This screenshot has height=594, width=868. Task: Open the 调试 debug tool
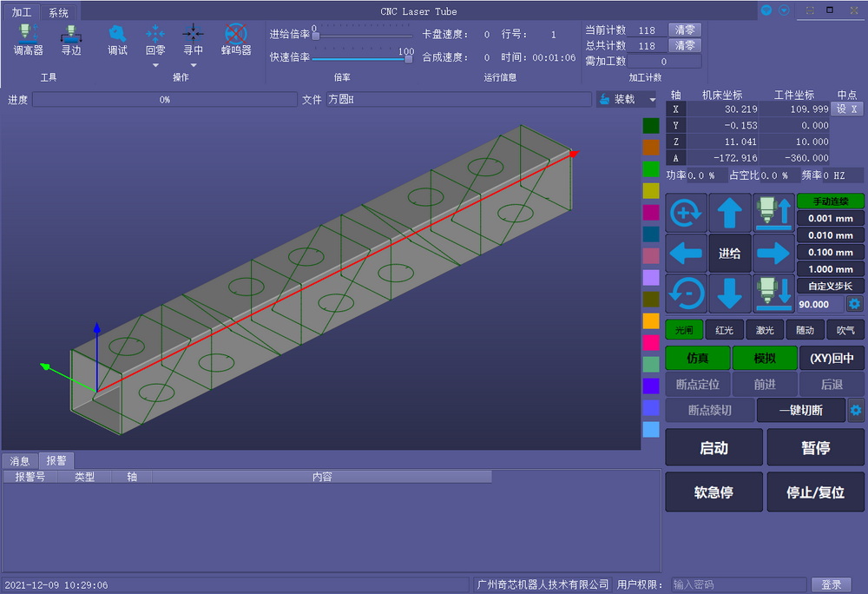[x=117, y=39]
